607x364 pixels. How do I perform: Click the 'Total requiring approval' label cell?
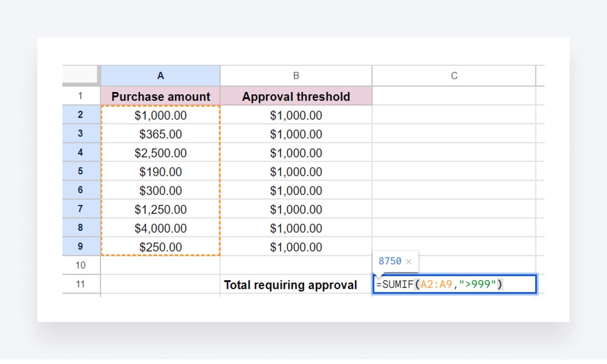pyautogui.click(x=296, y=284)
